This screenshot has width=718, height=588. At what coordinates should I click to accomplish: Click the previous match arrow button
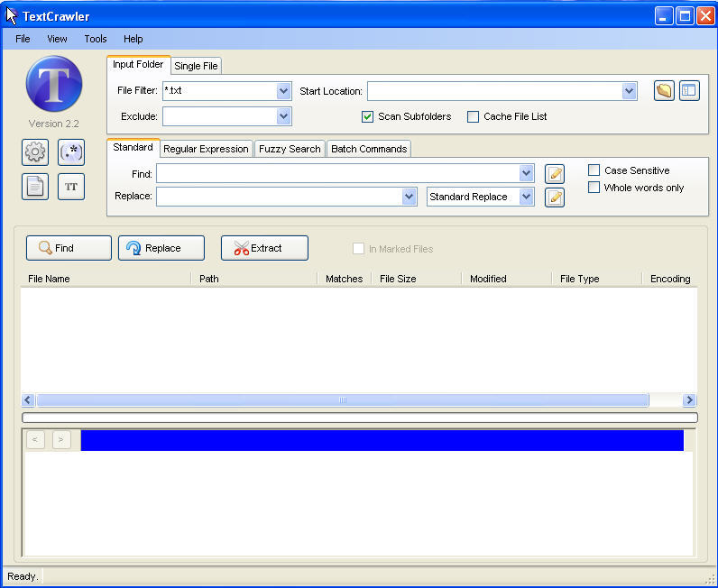35,440
